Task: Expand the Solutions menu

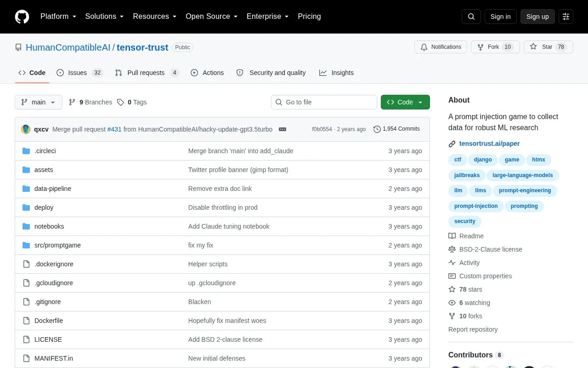Action: coord(105,17)
